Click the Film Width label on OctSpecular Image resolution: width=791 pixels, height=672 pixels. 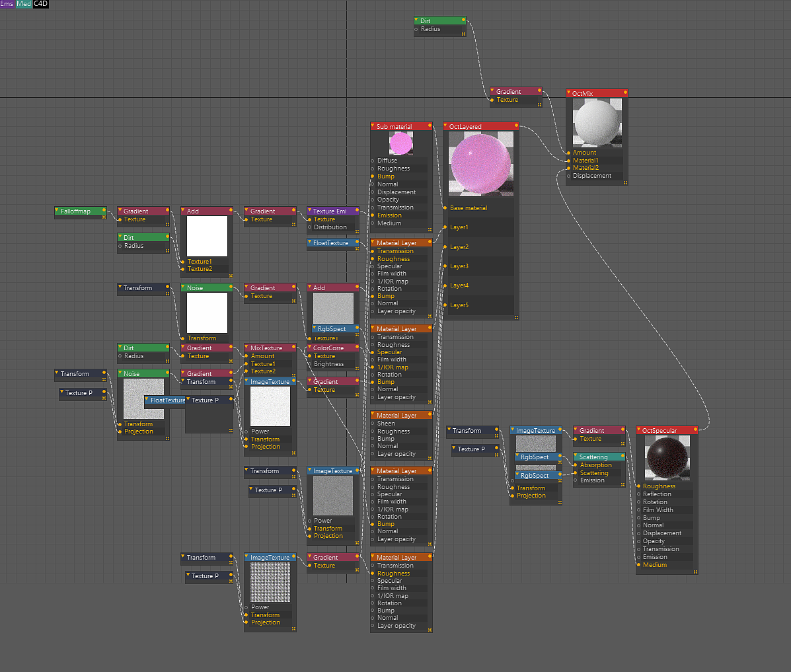coord(658,510)
